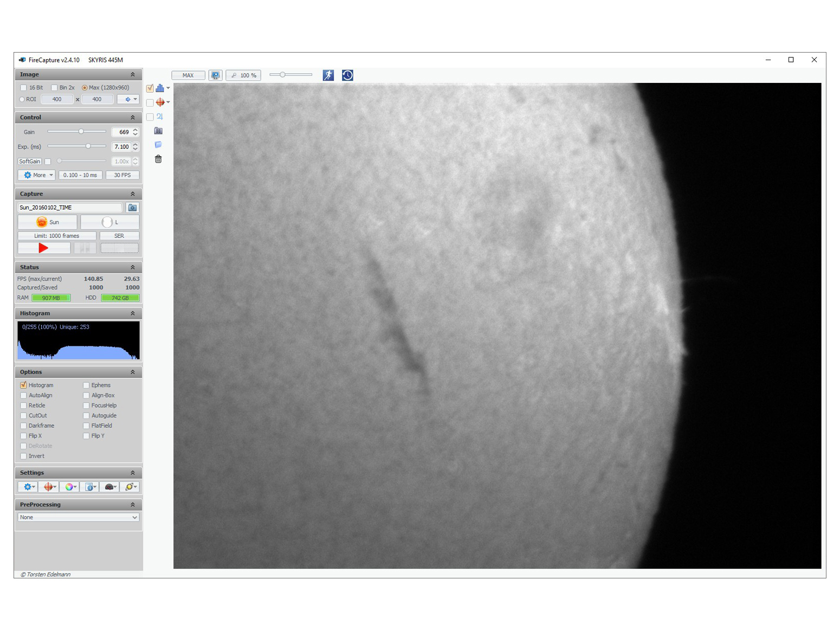Enable the Autoguide checkbox
Viewport: 840px width, 631px height.
86,416
